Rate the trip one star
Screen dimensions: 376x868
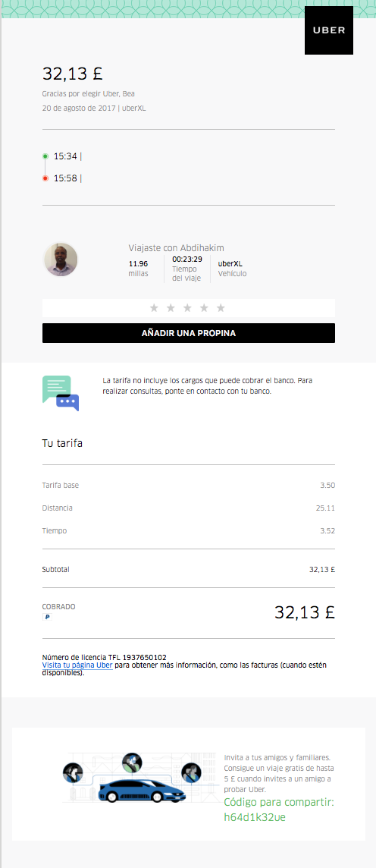(155, 308)
